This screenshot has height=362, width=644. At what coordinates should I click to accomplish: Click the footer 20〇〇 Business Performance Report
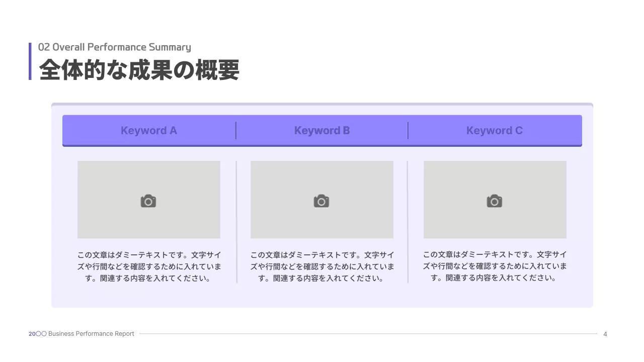[x=81, y=333]
